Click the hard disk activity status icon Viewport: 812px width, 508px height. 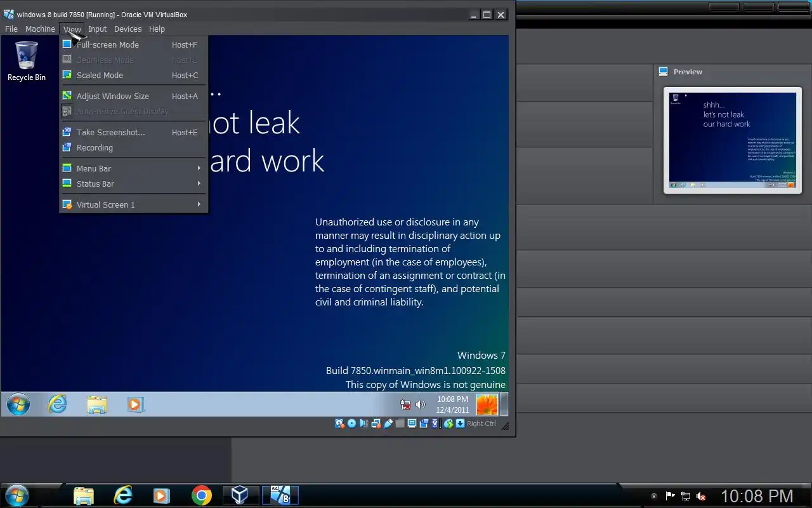click(x=339, y=424)
